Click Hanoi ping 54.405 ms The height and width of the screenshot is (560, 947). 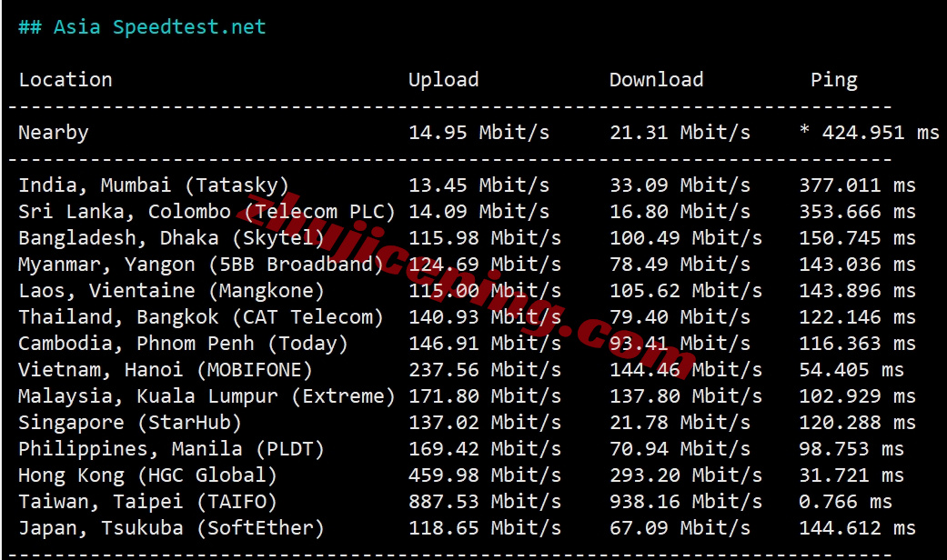coord(851,370)
